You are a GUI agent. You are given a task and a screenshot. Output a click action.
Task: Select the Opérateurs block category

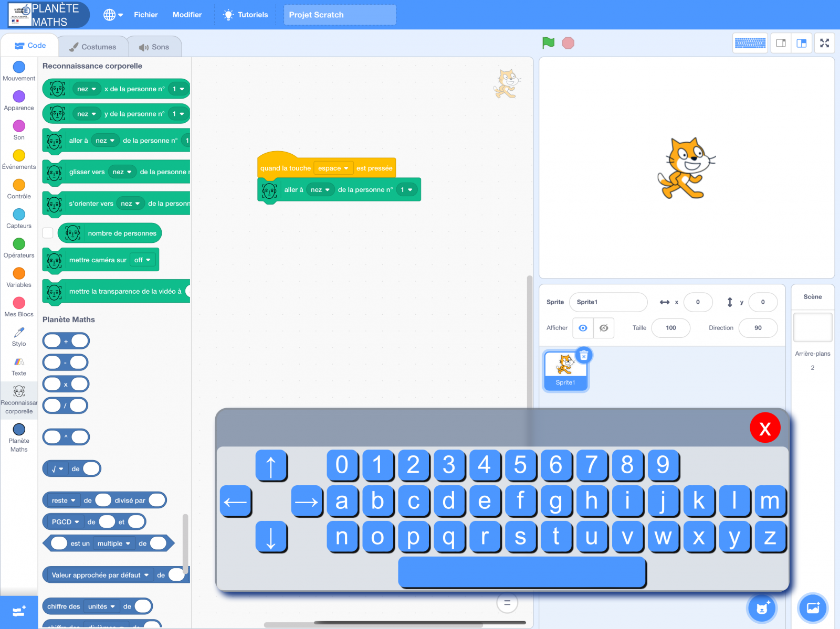click(19, 248)
